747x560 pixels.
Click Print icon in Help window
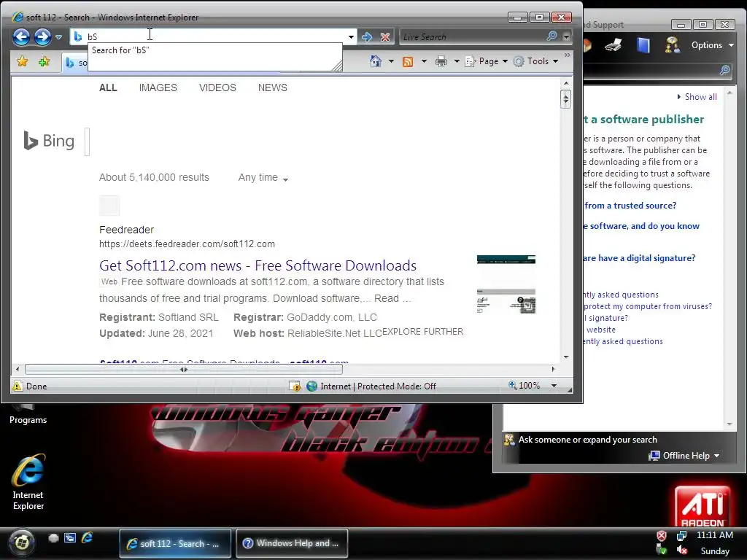pyautogui.click(x=614, y=45)
